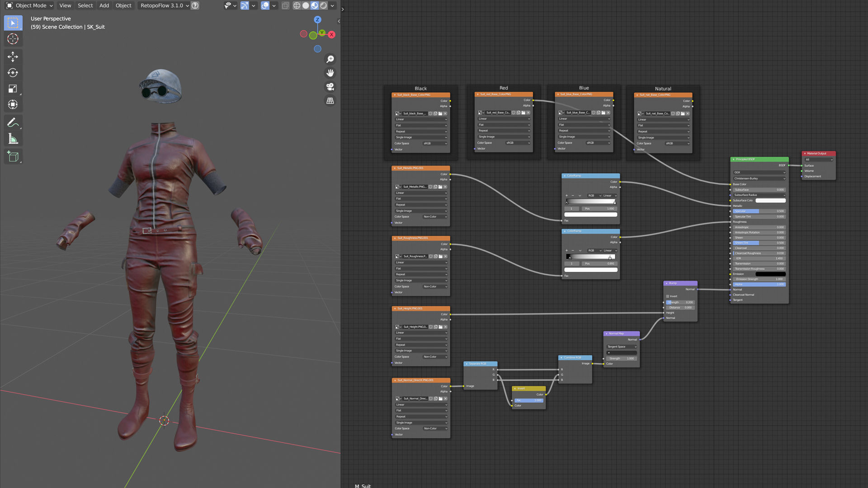The width and height of the screenshot is (868, 488).
Task: Select the Measure tool
Action: (x=13, y=139)
